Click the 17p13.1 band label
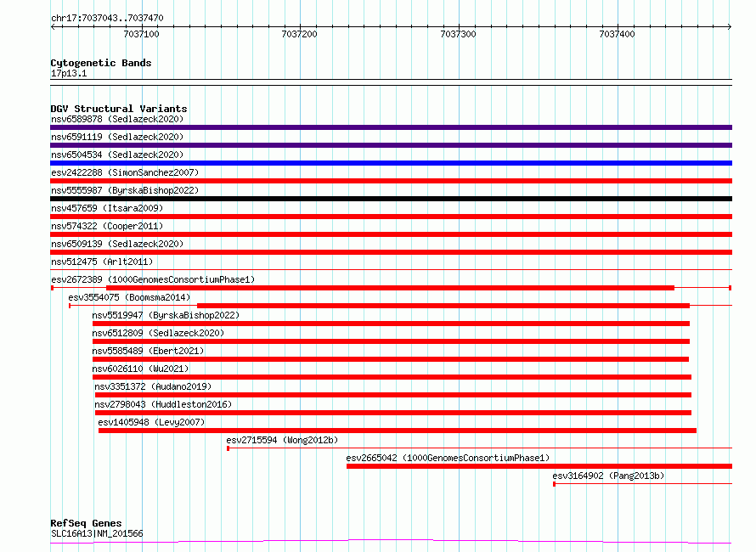This screenshot has width=756, height=552. (x=69, y=73)
